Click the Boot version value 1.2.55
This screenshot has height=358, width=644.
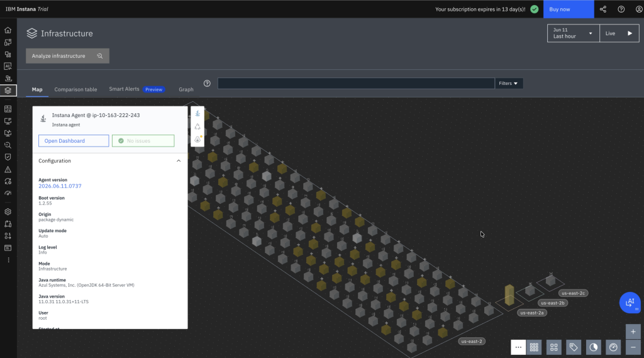45,203
